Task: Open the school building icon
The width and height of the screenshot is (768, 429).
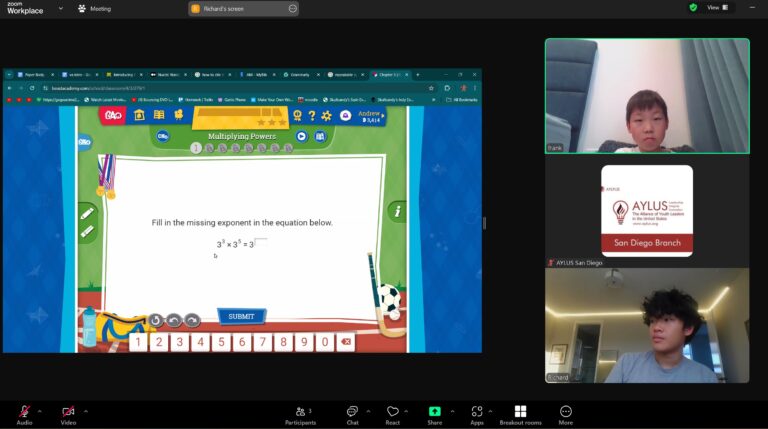Action: tap(139, 115)
